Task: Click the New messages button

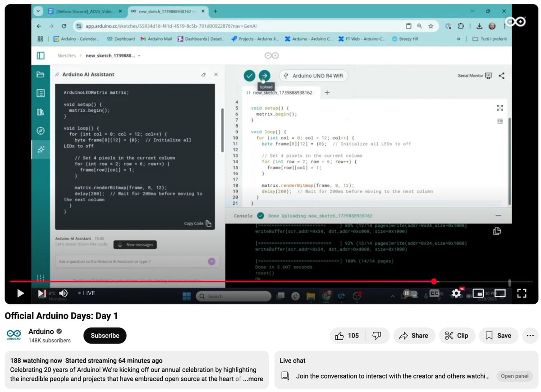Action: (x=135, y=245)
